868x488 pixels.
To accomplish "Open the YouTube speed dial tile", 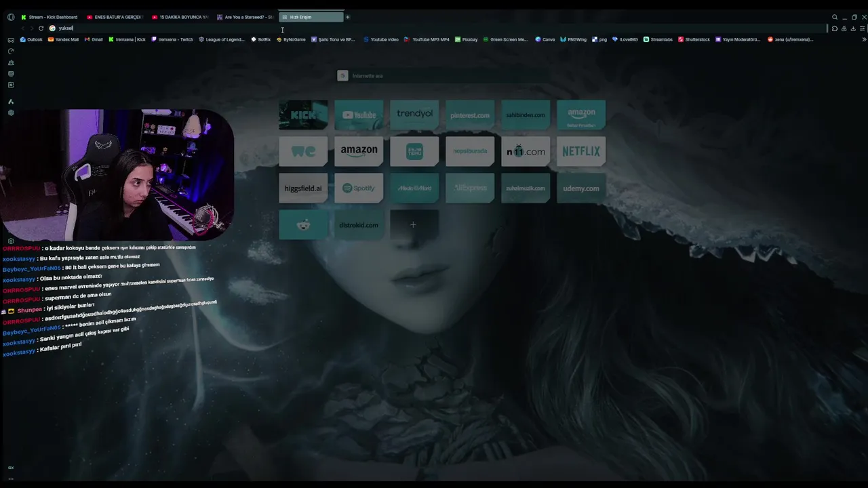I will coord(359,115).
